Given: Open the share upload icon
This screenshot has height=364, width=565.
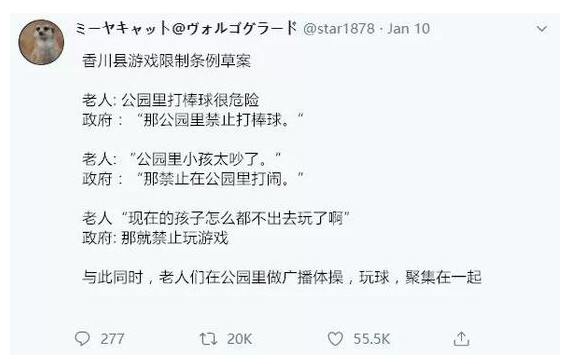Looking at the screenshot, I should (461, 339).
